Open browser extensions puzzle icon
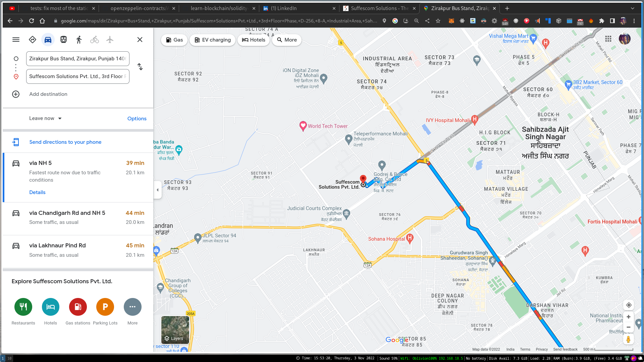The width and height of the screenshot is (644, 362). pyautogui.click(x=602, y=21)
